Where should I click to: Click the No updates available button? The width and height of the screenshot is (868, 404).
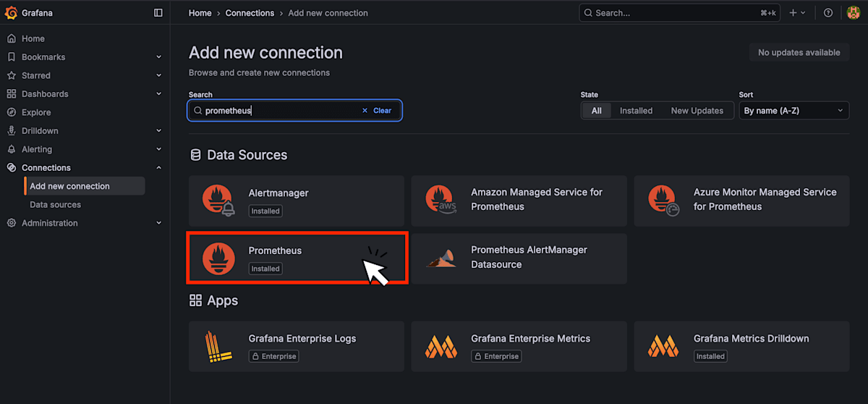coord(799,52)
